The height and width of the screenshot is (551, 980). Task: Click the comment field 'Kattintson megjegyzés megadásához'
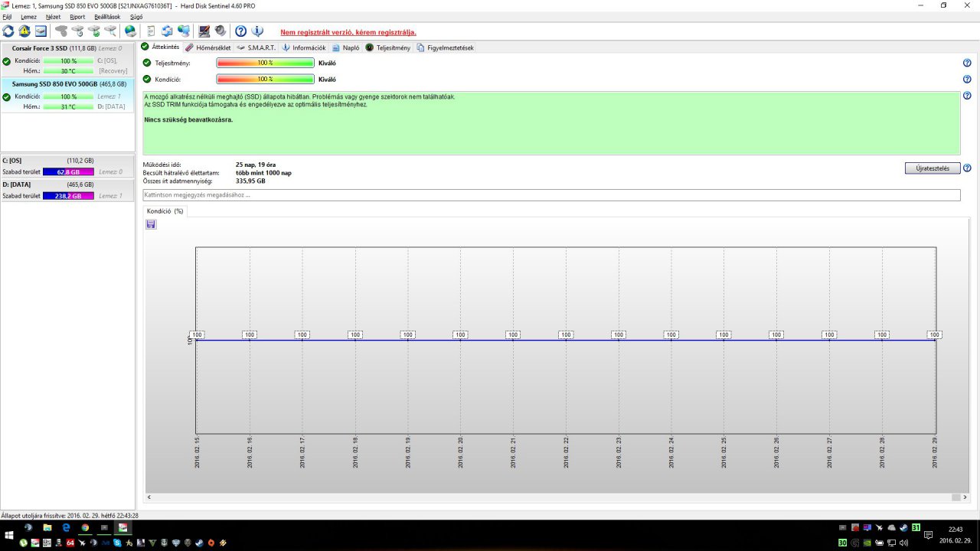pyautogui.click(x=551, y=195)
